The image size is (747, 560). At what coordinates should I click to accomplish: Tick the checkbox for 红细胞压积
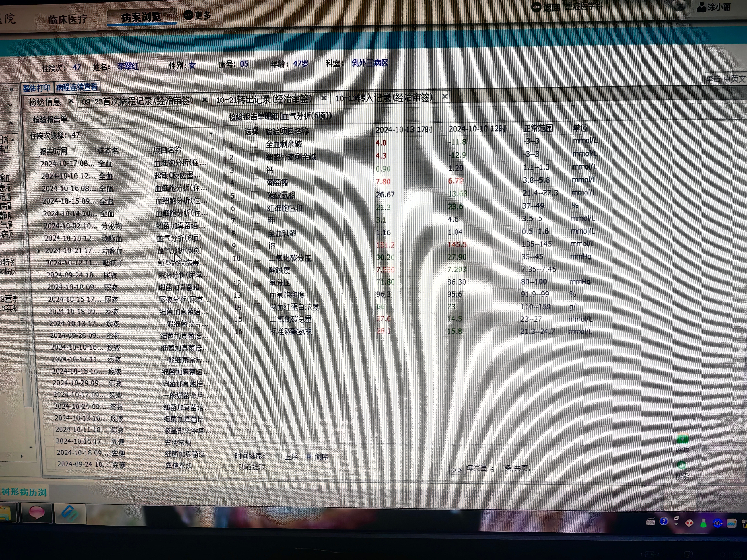coord(256,208)
